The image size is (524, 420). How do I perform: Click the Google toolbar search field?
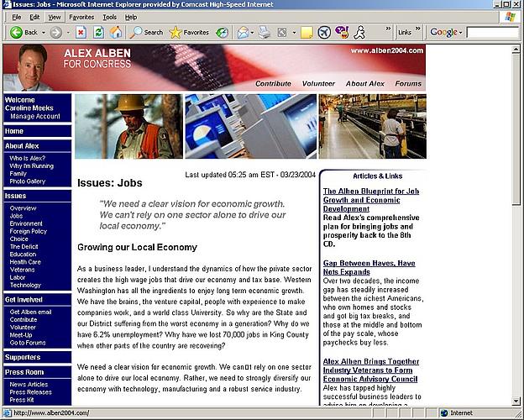(x=492, y=32)
